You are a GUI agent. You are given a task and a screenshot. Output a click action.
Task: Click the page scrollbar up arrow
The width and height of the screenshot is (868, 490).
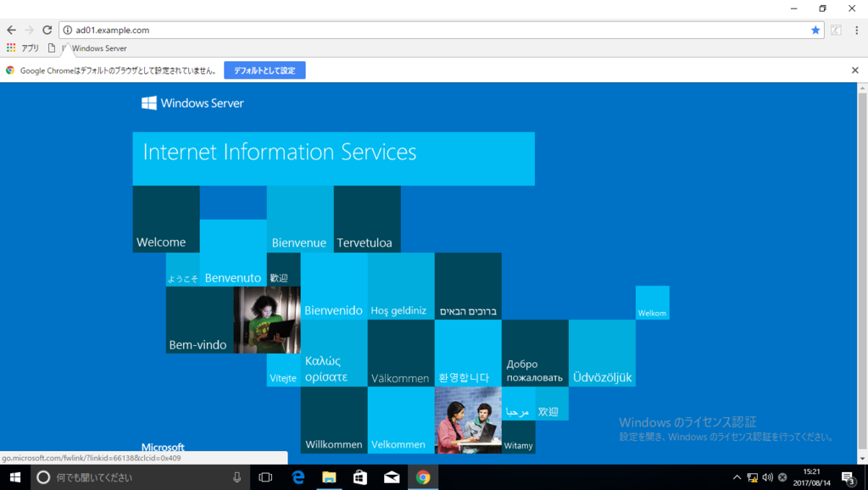[x=862, y=87]
